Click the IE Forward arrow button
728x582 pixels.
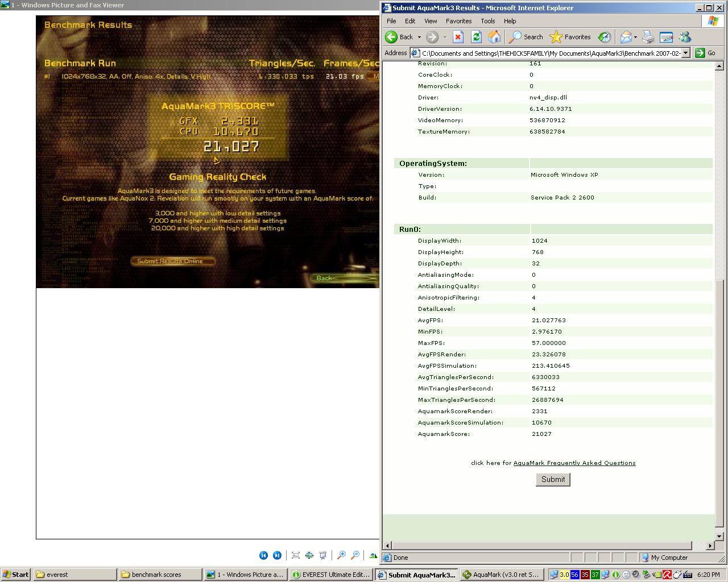pos(432,37)
